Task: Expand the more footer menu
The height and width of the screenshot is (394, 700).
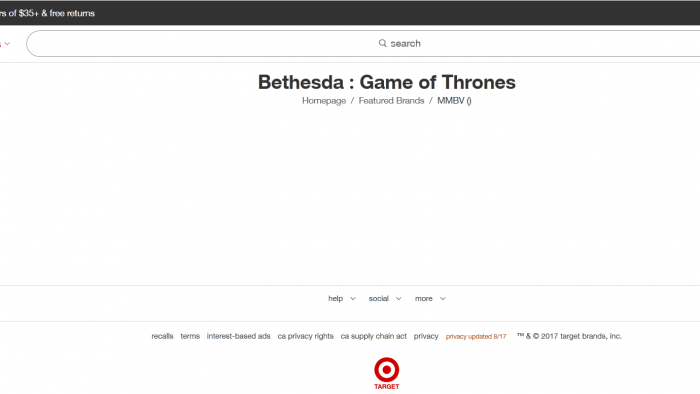Action: click(430, 299)
